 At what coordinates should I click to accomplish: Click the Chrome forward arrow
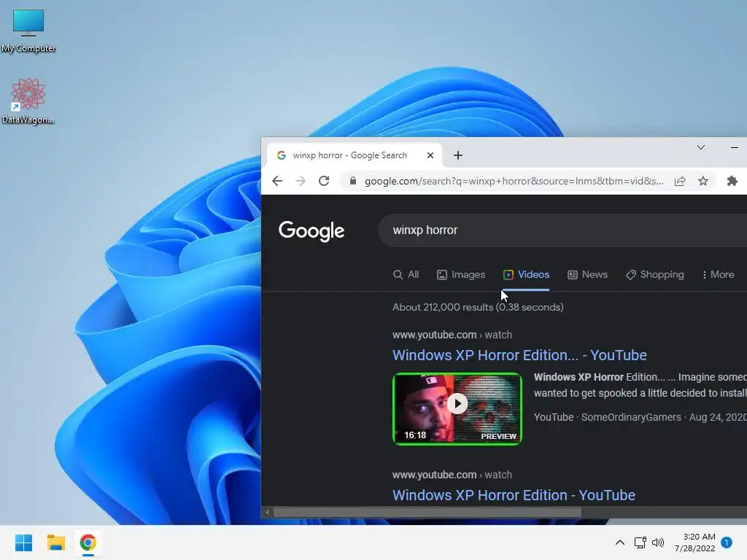click(301, 181)
